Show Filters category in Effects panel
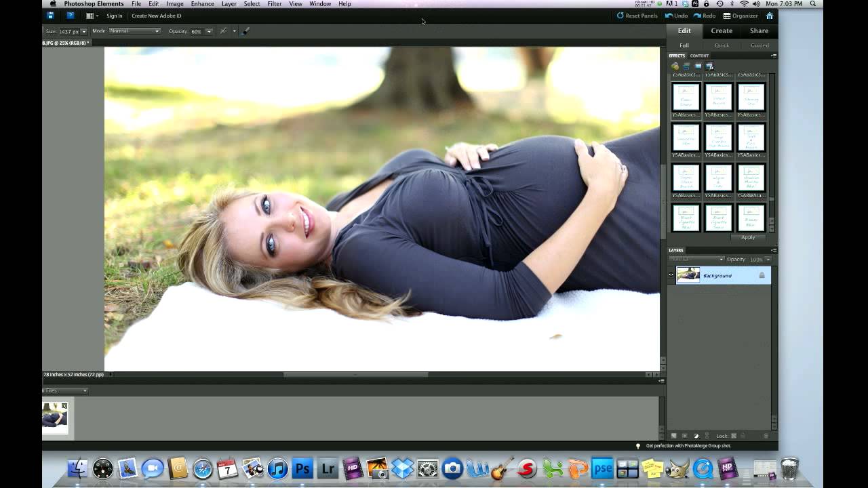Viewport: 868px width, 488px height. [x=675, y=66]
